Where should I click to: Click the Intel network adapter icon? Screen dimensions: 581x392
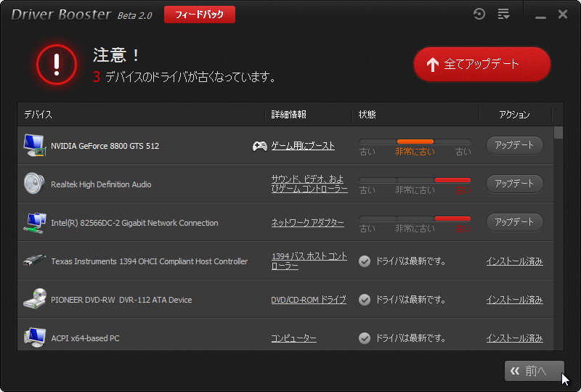point(35,223)
